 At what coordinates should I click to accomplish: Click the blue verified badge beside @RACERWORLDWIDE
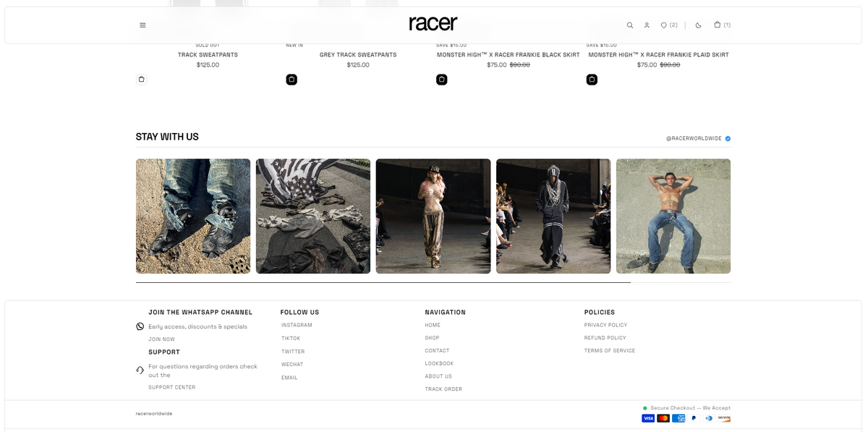coord(728,138)
